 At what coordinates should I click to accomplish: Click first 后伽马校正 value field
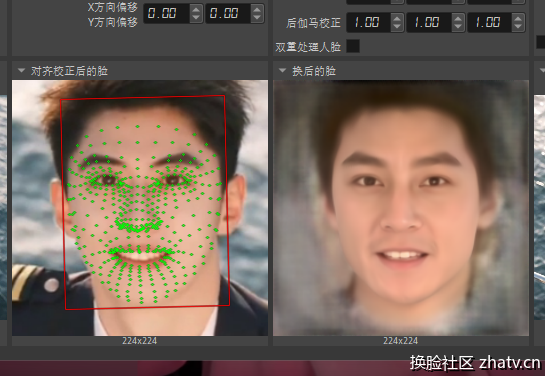[368, 23]
